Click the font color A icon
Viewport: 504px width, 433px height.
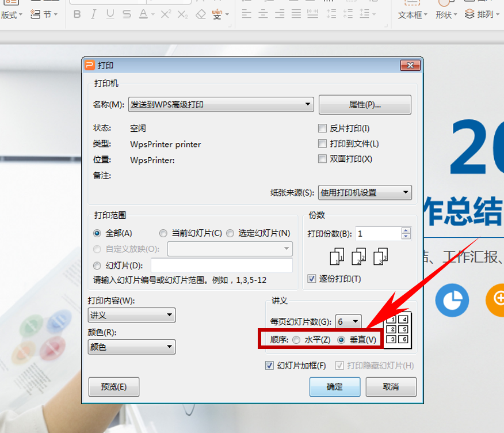point(143,14)
